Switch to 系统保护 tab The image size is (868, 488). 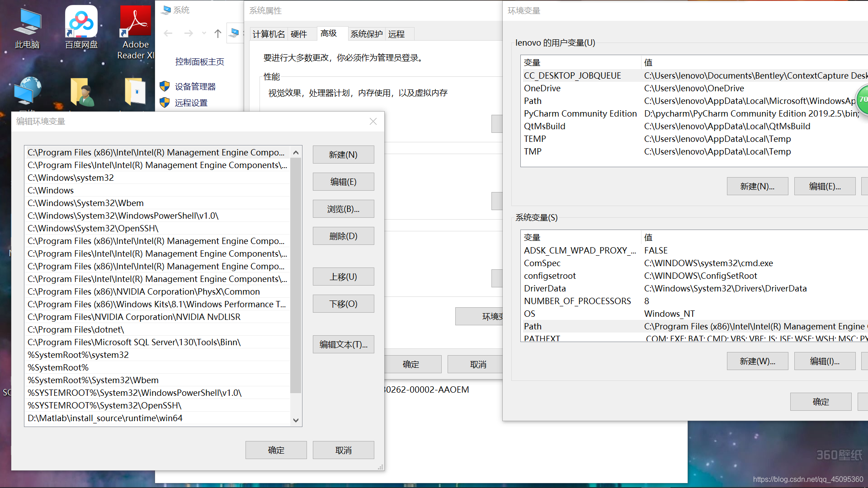[x=366, y=34]
